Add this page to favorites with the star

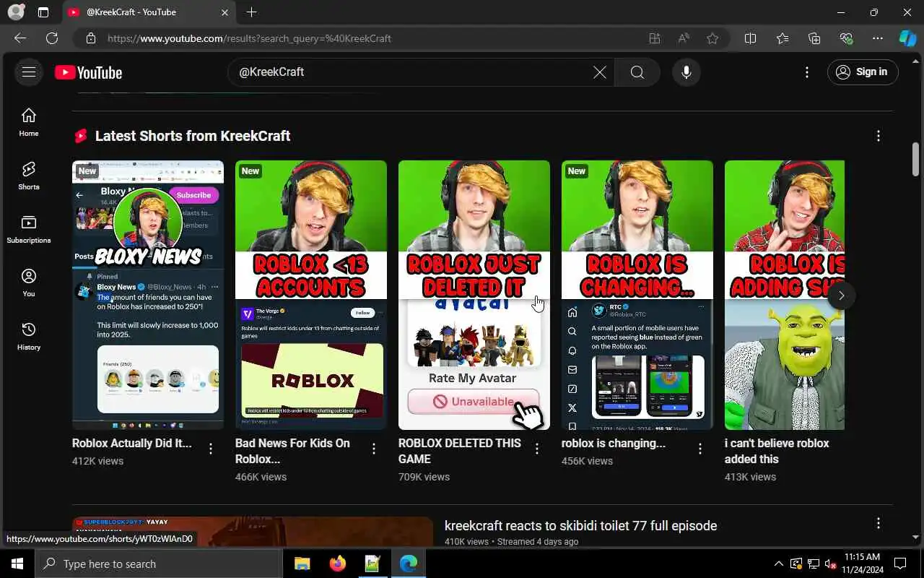(x=712, y=38)
